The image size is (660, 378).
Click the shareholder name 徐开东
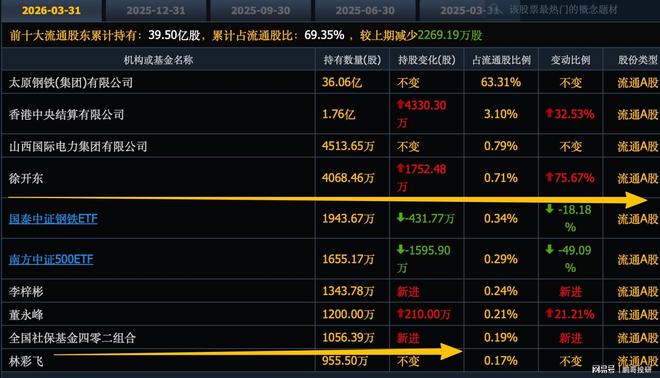pyautogui.click(x=26, y=178)
